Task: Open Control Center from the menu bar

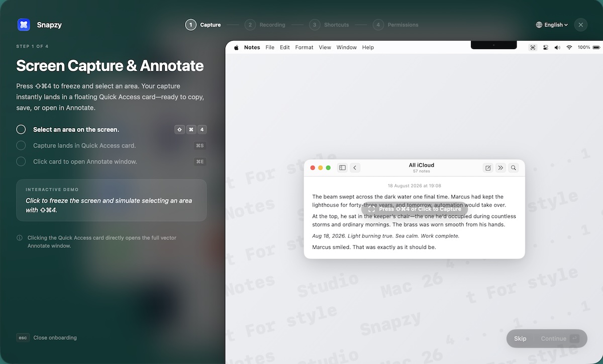Action: click(x=545, y=47)
